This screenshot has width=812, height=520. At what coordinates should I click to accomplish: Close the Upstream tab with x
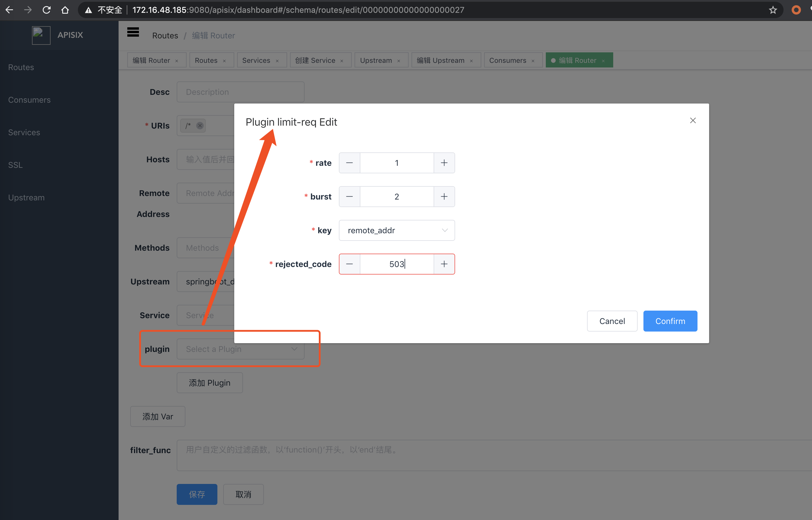coord(399,61)
